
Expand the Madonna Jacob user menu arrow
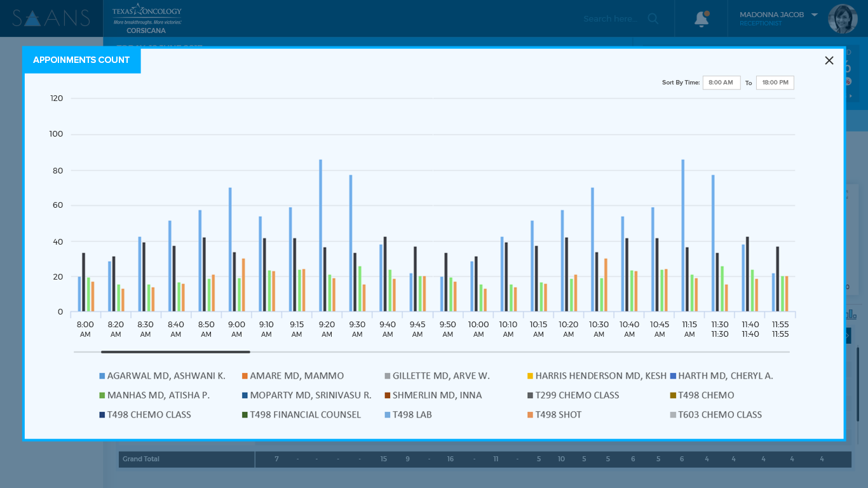(815, 15)
